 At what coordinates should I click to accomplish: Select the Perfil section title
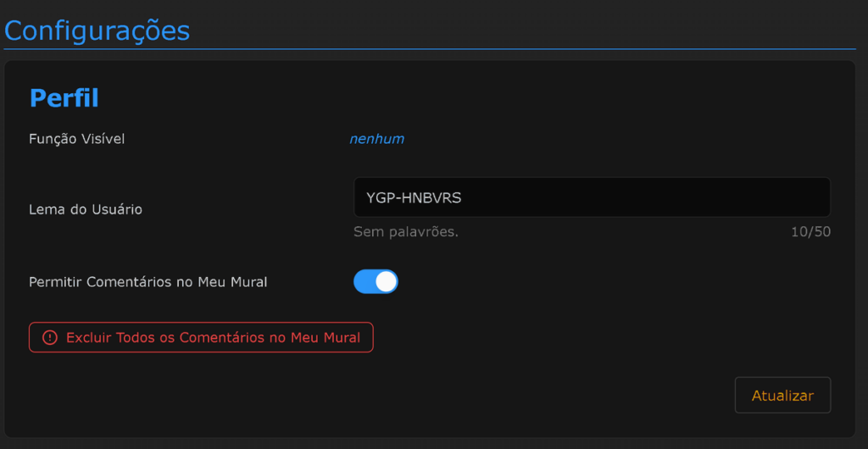(64, 98)
